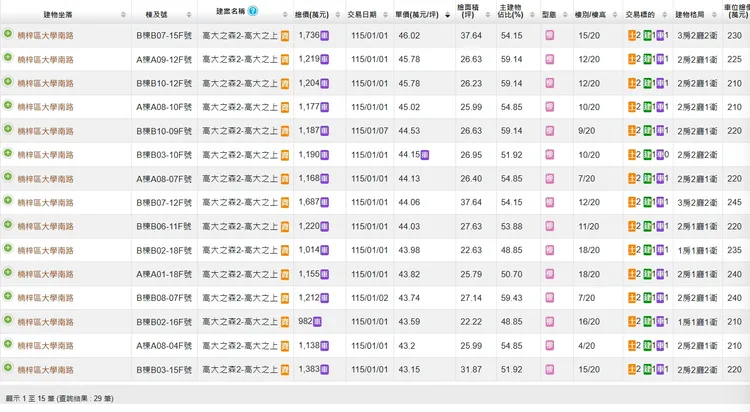Screen dimensions: 750x412
Task: Click the help icon beside 建案名稱 header
Action: (x=253, y=11)
